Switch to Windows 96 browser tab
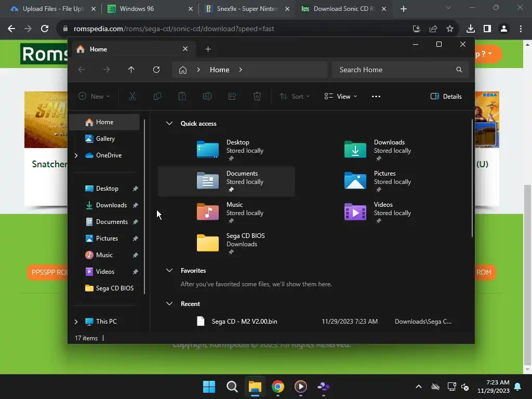 pos(150,9)
